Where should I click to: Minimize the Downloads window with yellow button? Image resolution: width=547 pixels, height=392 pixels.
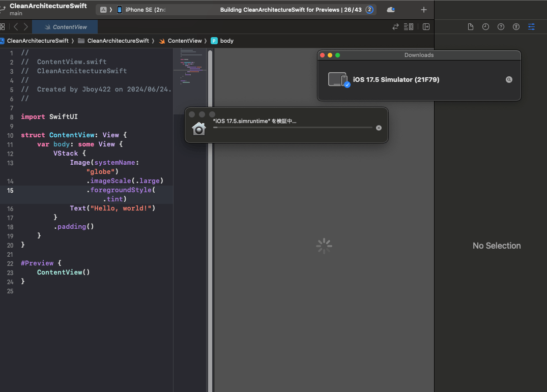[330, 55]
